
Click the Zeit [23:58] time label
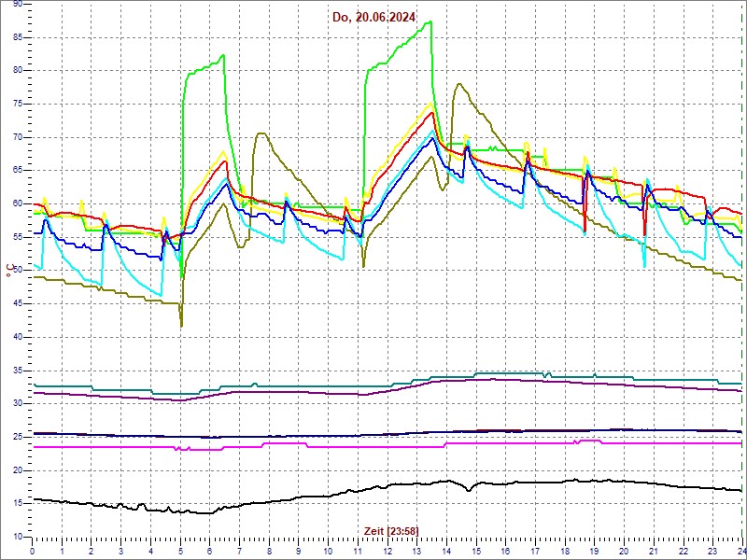coord(390,530)
